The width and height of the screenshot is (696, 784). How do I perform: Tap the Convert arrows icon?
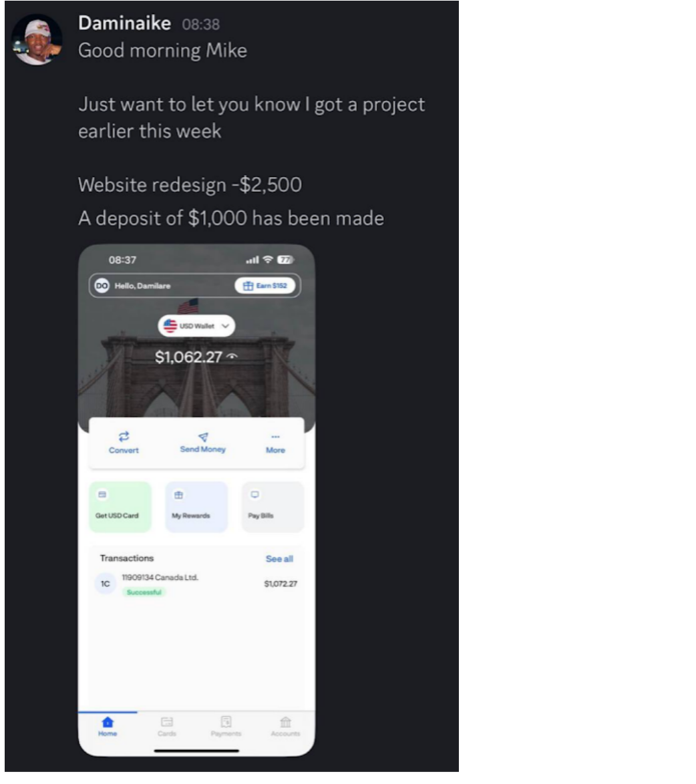[124, 437]
